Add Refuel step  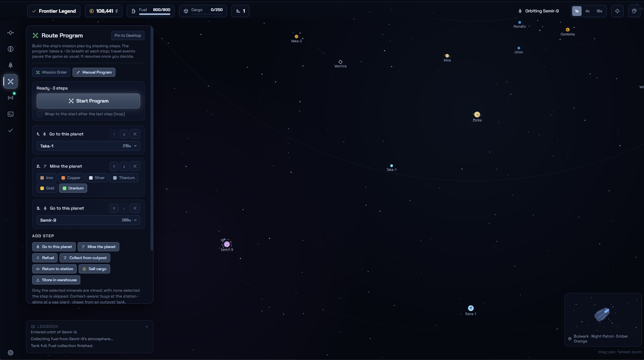coord(45,258)
